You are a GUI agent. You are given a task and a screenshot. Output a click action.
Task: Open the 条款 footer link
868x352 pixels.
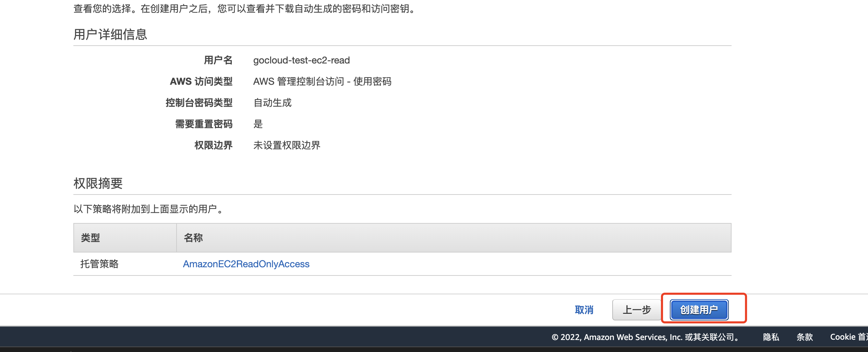[x=805, y=337]
